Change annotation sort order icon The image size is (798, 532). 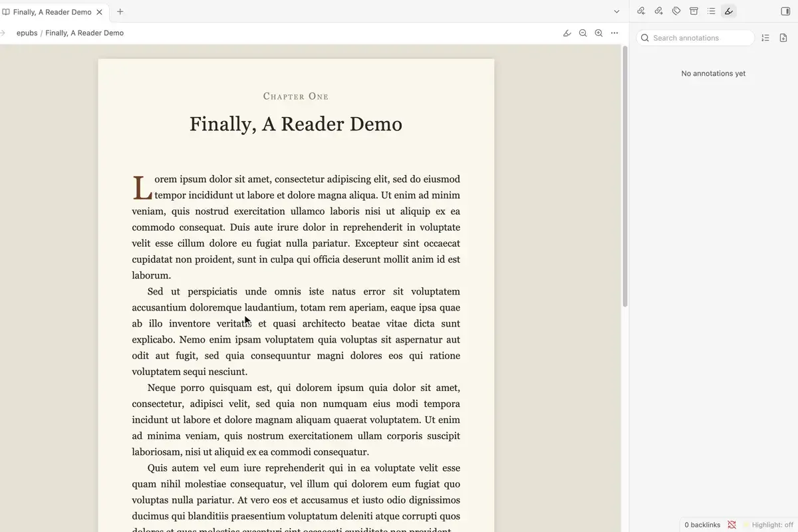pyautogui.click(x=765, y=38)
